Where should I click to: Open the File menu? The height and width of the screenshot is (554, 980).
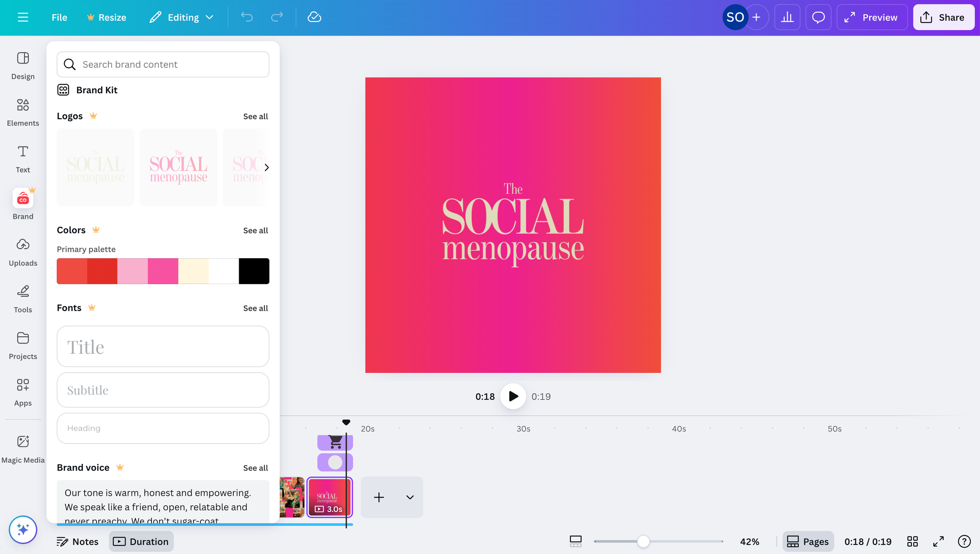[x=59, y=17]
